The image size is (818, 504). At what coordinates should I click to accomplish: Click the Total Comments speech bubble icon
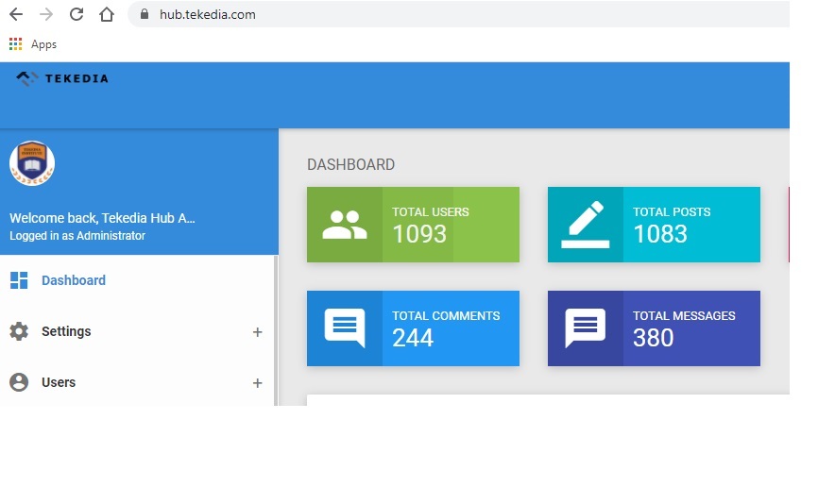[x=345, y=328]
